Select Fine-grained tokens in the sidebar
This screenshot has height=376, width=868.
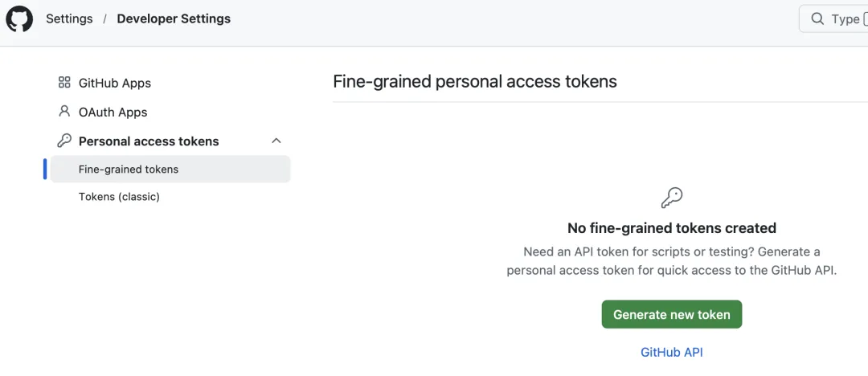pos(170,169)
